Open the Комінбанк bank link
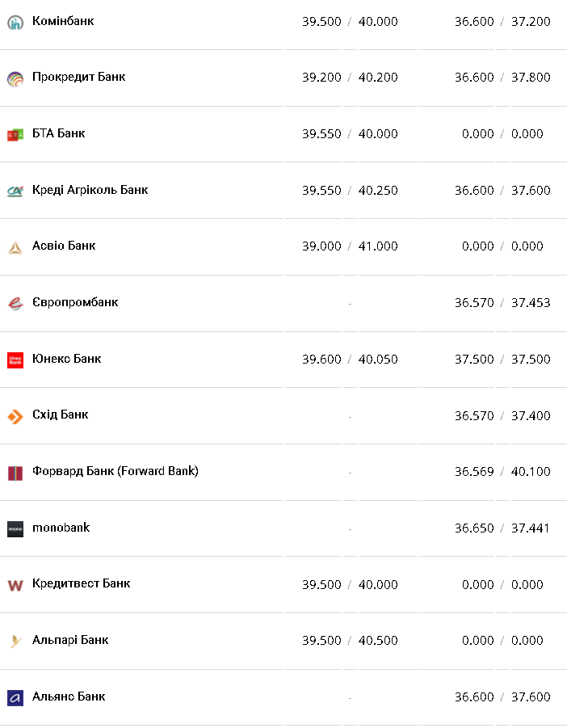The height and width of the screenshot is (728, 567). [x=63, y=21]
